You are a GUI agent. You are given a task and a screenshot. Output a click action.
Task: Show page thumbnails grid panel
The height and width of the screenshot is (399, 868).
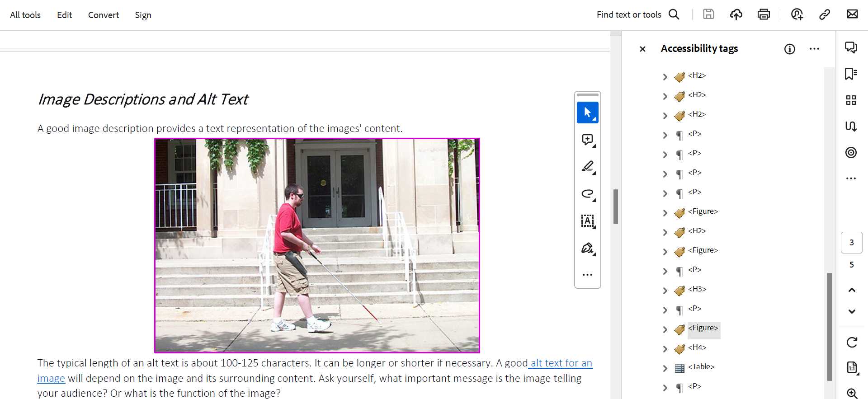click(x=851, y=100)
